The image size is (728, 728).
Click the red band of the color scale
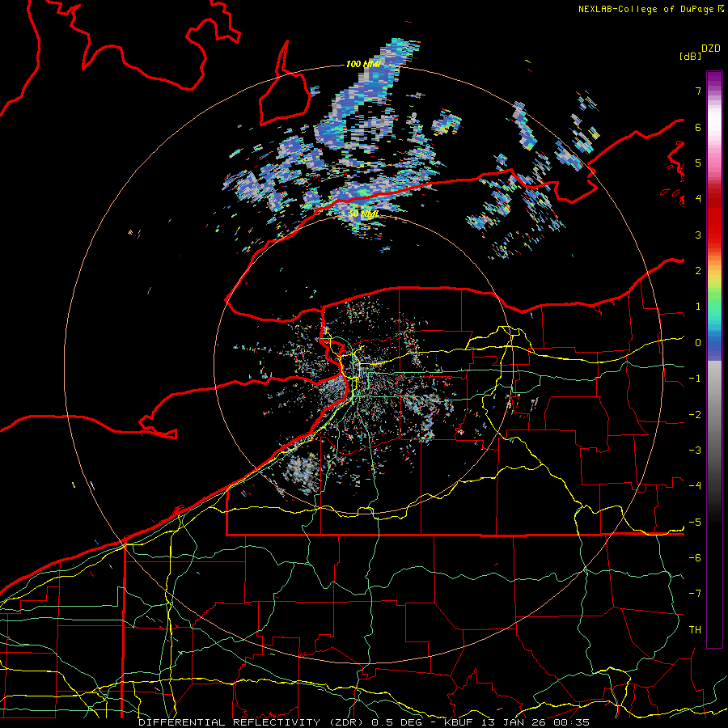[714, 218]
